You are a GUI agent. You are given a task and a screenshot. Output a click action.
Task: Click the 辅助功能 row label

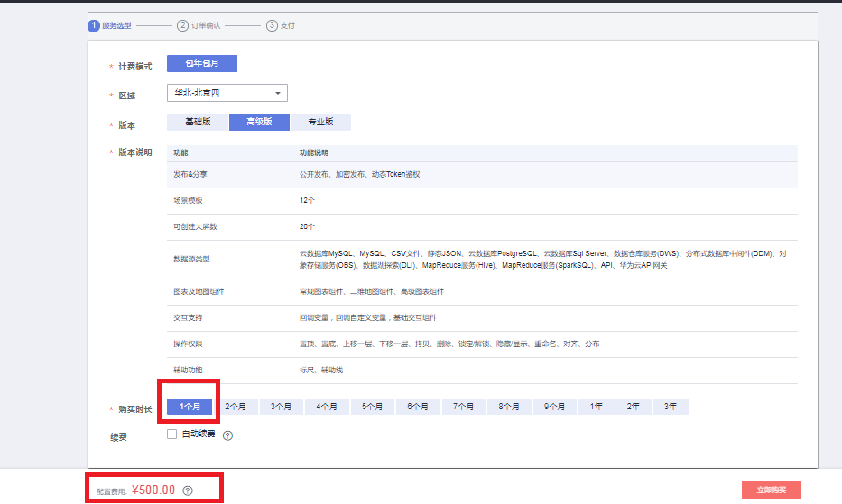(188, 371)
